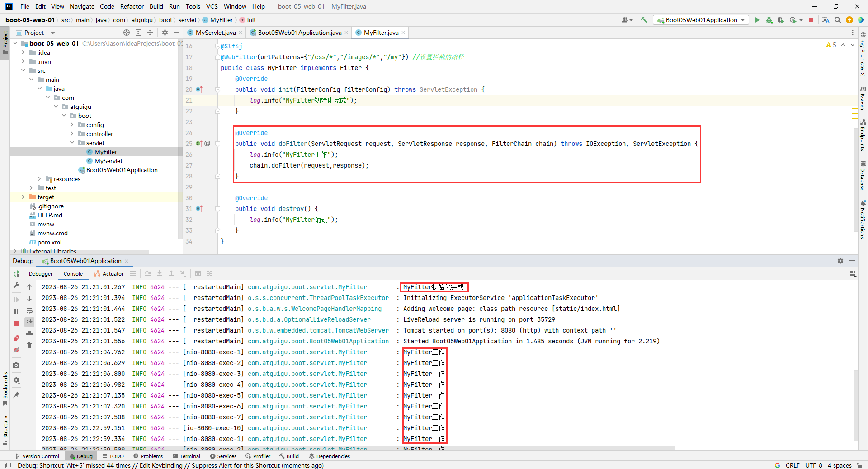
Task: Pause the program in the Debug panel
Action: coord(16,311)
